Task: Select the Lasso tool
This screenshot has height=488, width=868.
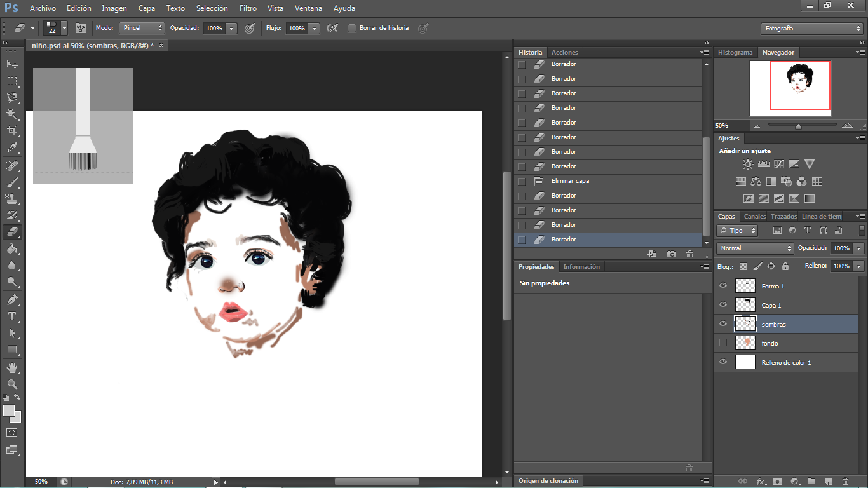Action: pos(12,98)
